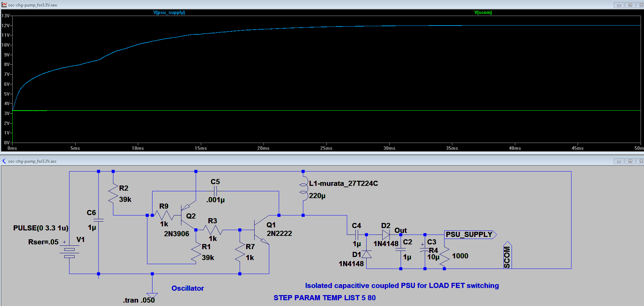Click the waveform window icon beside osc-chg-pump_for3.3V.raw
The height and width of the screenshot is (306, 644).
coord(4,5)
